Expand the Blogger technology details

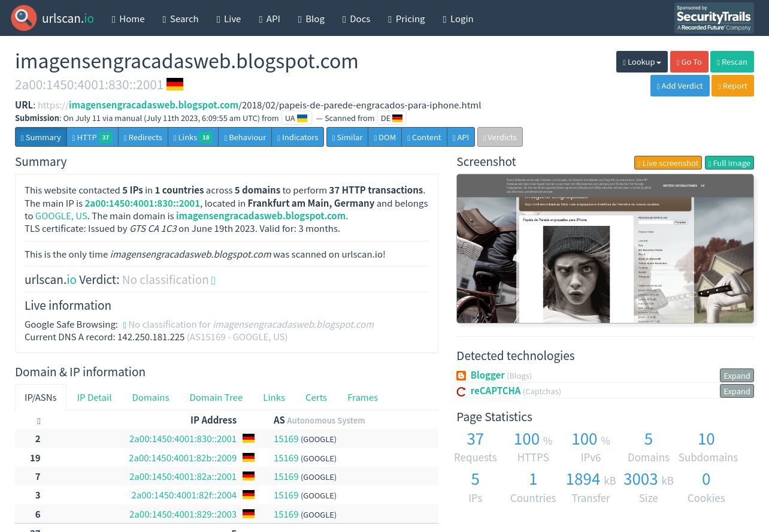point(737,376)
